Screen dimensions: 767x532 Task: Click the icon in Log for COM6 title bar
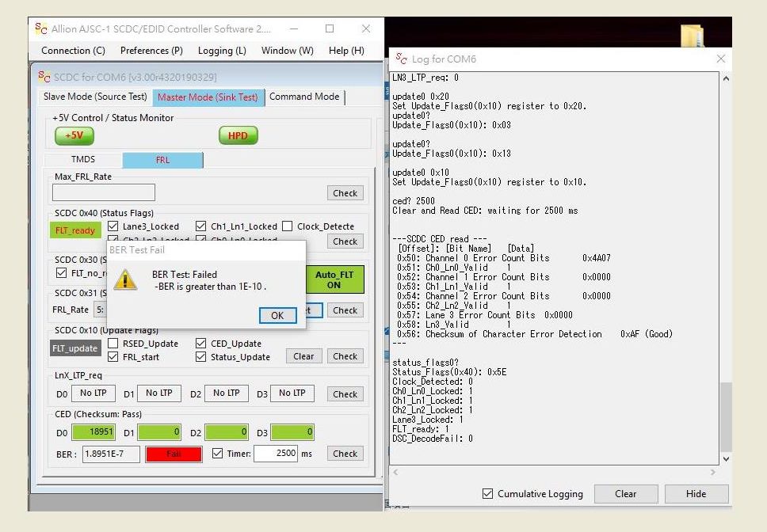[402, 59]
